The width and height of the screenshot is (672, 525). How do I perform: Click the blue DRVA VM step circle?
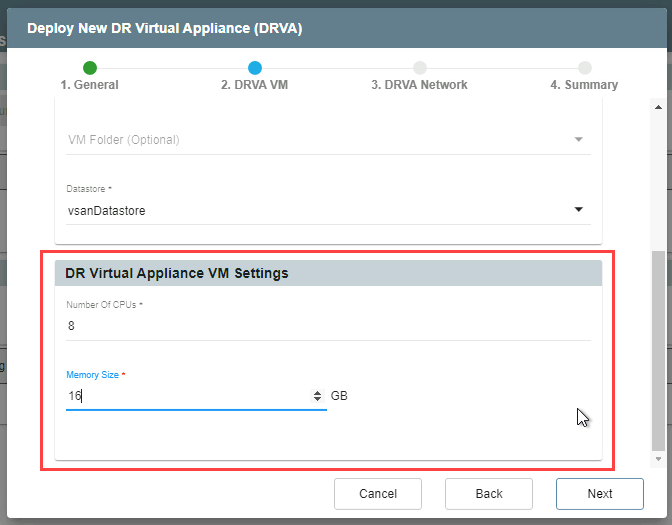255,68
